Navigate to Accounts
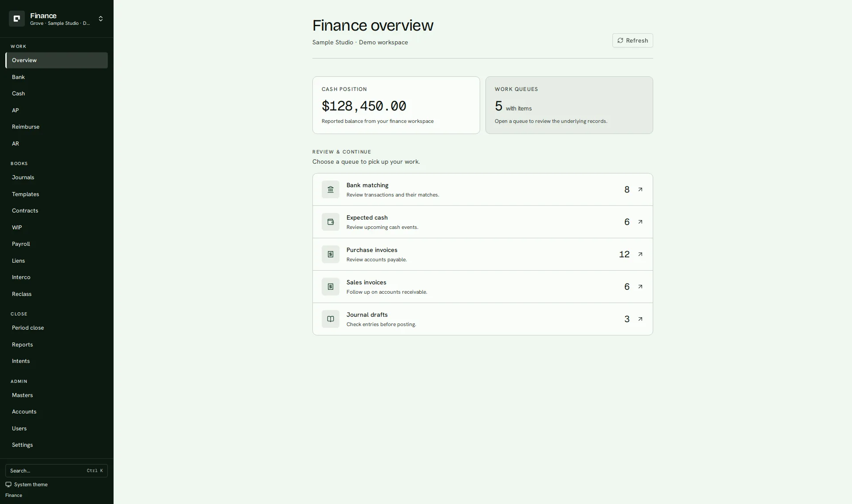Image resolution: width=852 pixels, height=504 pixels. click(56, 412)
